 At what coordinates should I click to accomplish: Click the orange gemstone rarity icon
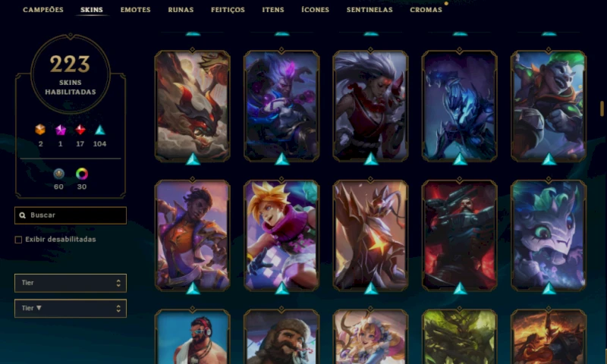(40, 130)
